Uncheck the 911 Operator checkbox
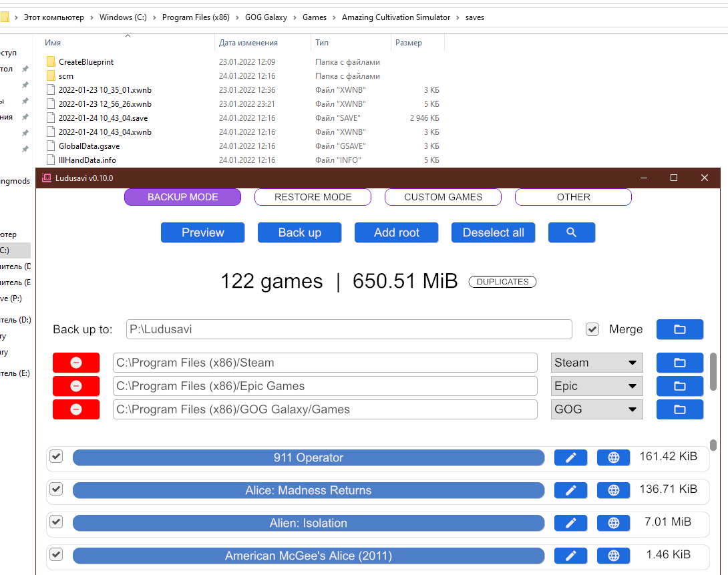This screenshot has height=575, width=728. point(56,457)
